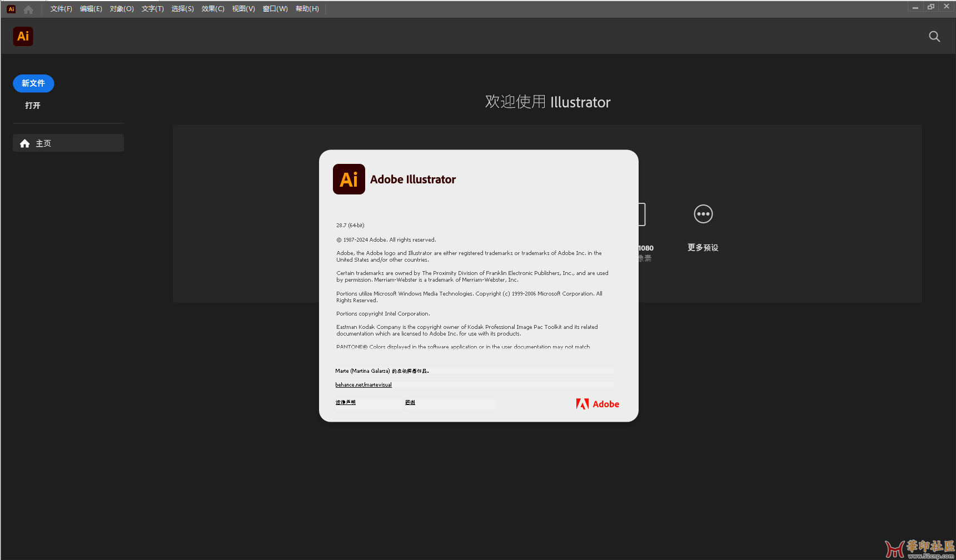956x560 pixels.
Task: Open the 法律声明 link in the About dialog
Action: (346, 402)
